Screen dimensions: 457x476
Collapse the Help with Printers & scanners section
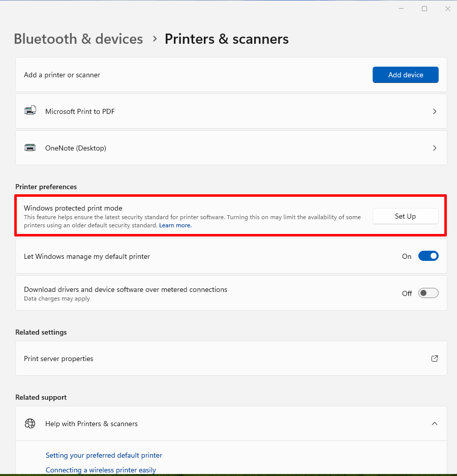[435, 423]
